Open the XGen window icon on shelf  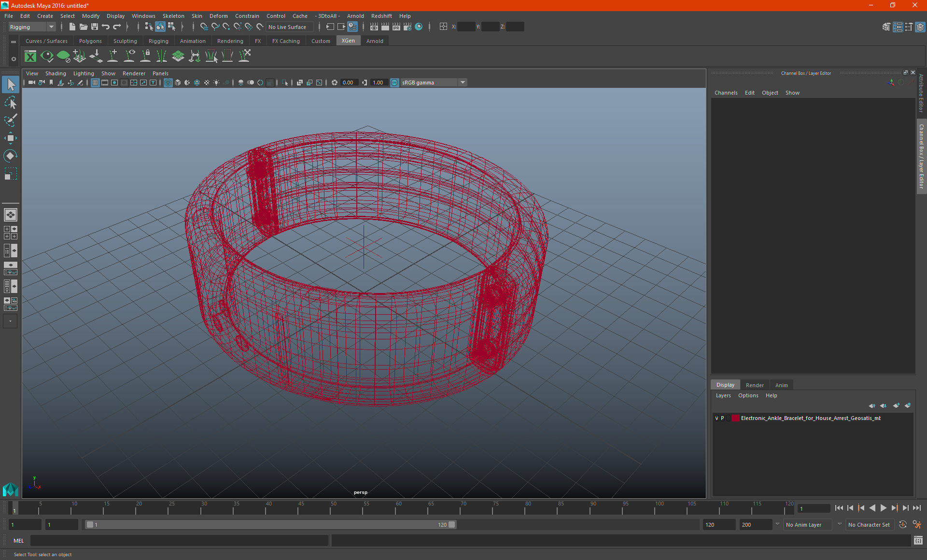(30, 56)
